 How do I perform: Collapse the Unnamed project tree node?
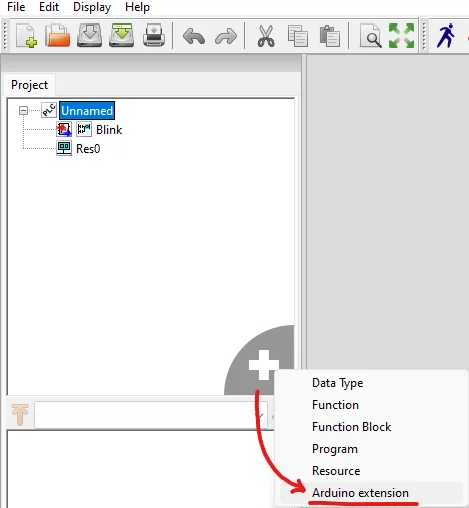[x=23, y=110]
